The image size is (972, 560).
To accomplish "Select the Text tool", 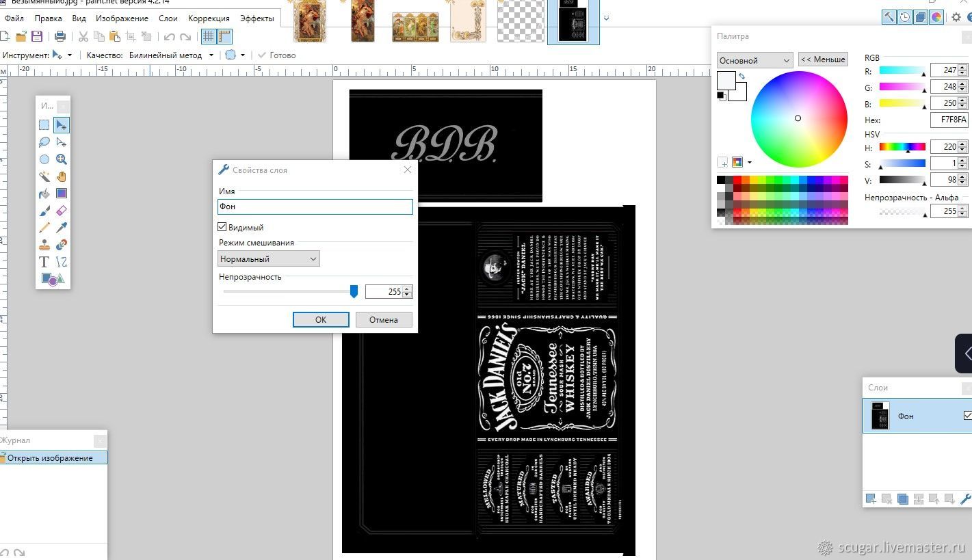I will pos(44,262).
